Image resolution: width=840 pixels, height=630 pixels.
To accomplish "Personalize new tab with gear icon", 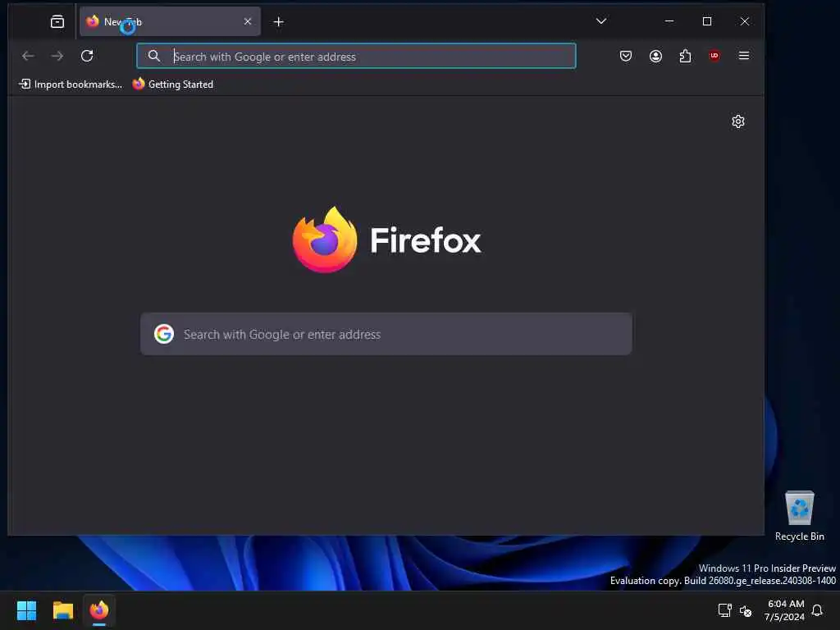I will tap(738, 121).
